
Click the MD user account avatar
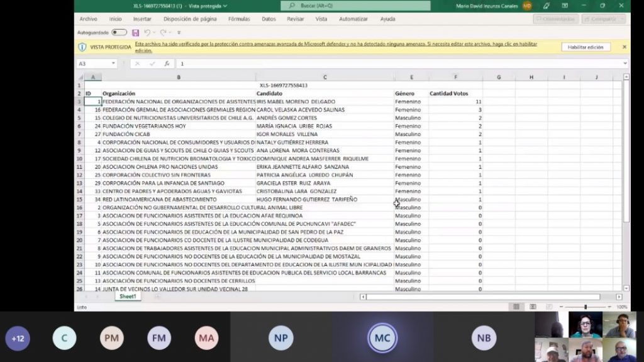(x=527, y=6)
